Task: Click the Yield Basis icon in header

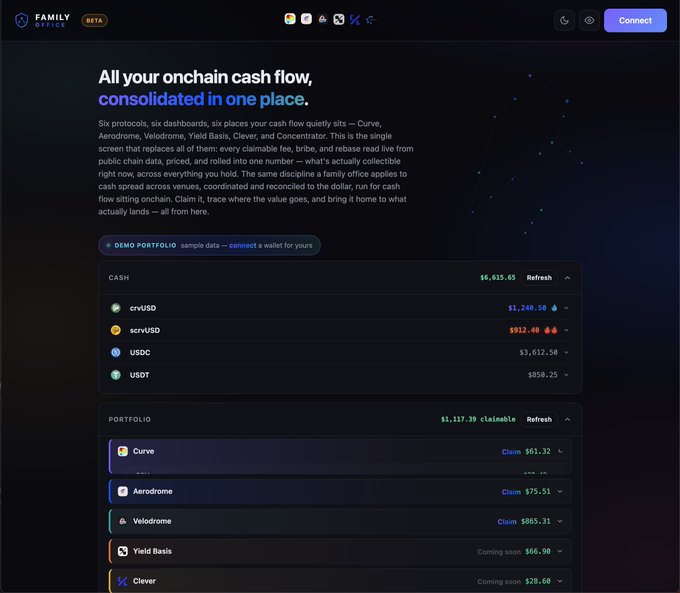Action: coord(339,19)
